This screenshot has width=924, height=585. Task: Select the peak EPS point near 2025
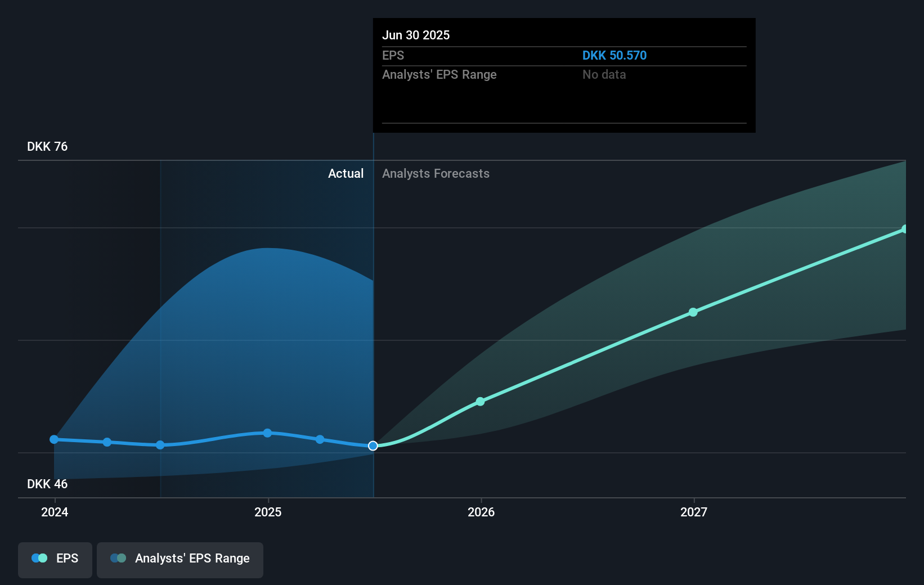[x=267, y=433]
